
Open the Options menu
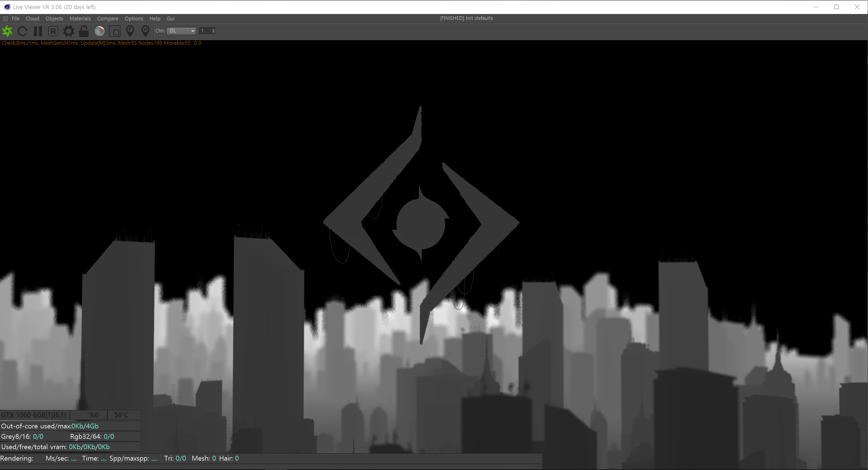pyautogui.click(x=134, y=19)
